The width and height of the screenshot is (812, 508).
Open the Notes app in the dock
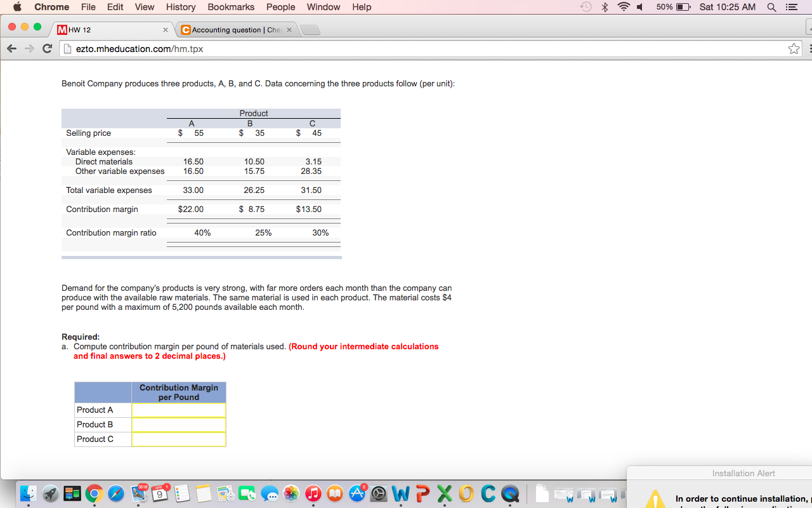point(203,494)
